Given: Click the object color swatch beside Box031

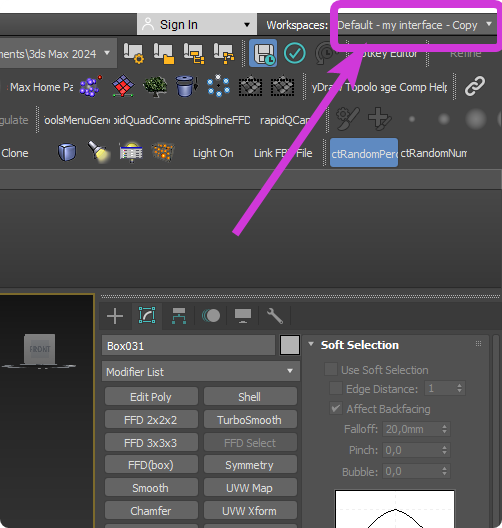Looking at the screenshot, I should point(290,345).
